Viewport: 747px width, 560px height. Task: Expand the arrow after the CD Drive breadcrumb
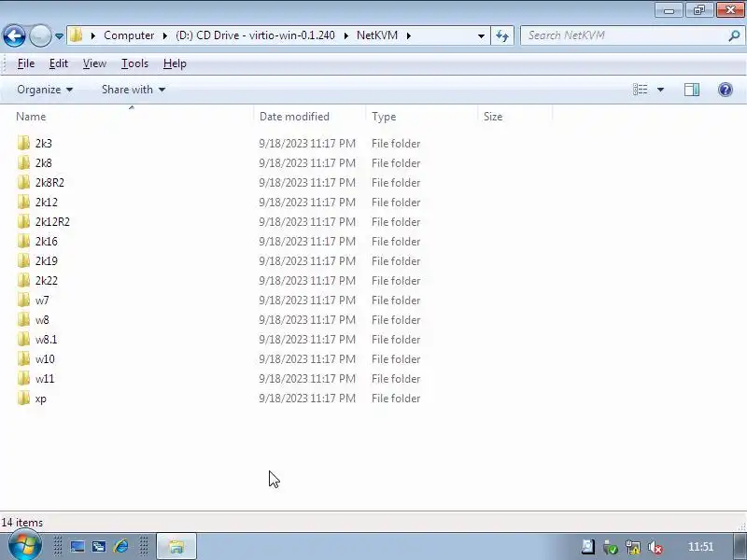pyautogui.click(x=345, y=35)
